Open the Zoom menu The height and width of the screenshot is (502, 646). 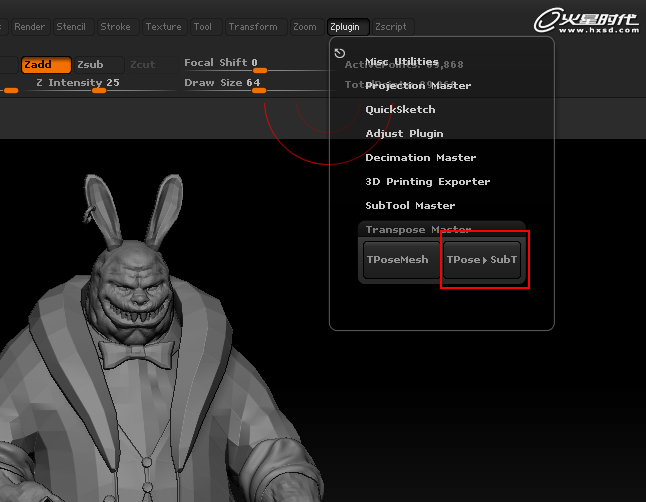click(x=307, y=27)
